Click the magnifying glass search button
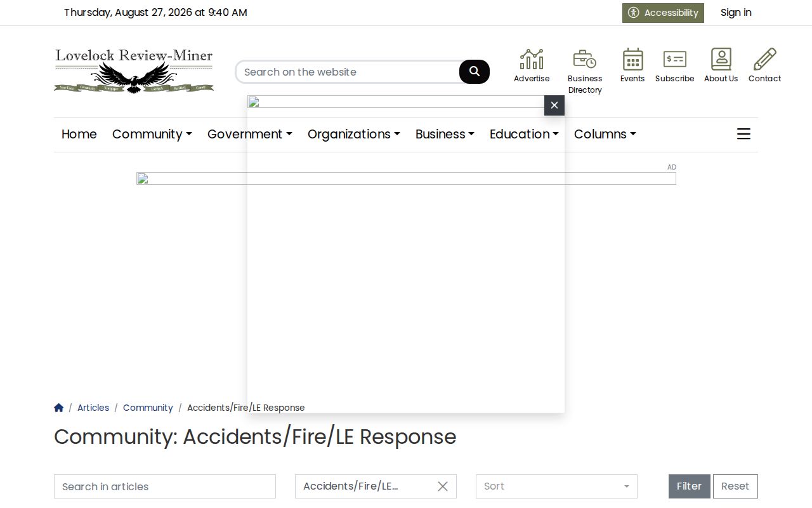The width and height of the screenshot is (812, 508). 475,72
